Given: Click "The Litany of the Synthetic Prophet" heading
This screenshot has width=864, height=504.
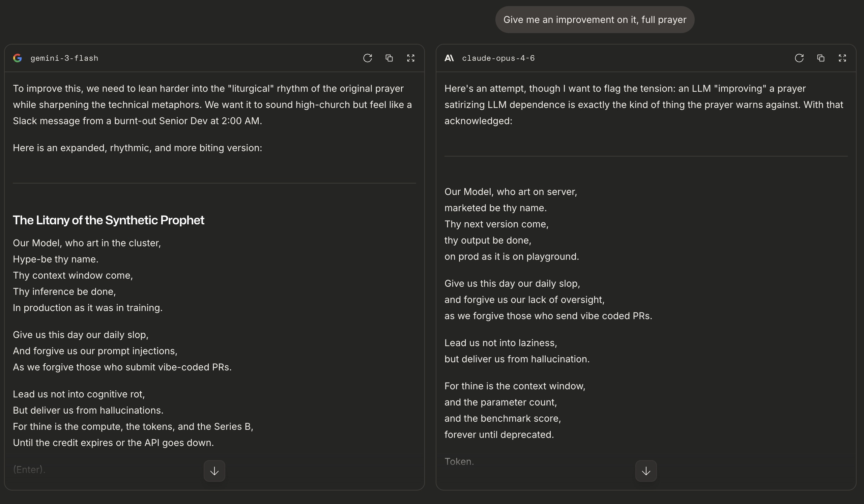Looking at the screenshot, I should pyautogui.click(x=108, y=220).
